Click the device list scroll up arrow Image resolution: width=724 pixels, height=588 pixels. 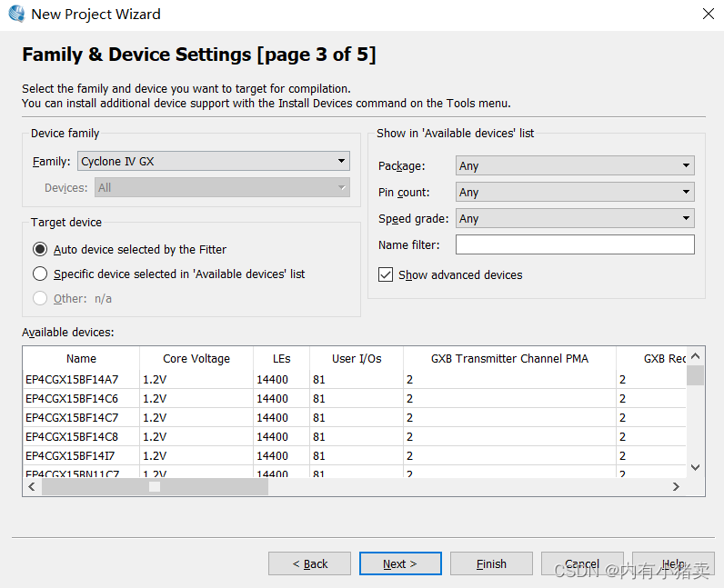[696, 356]
